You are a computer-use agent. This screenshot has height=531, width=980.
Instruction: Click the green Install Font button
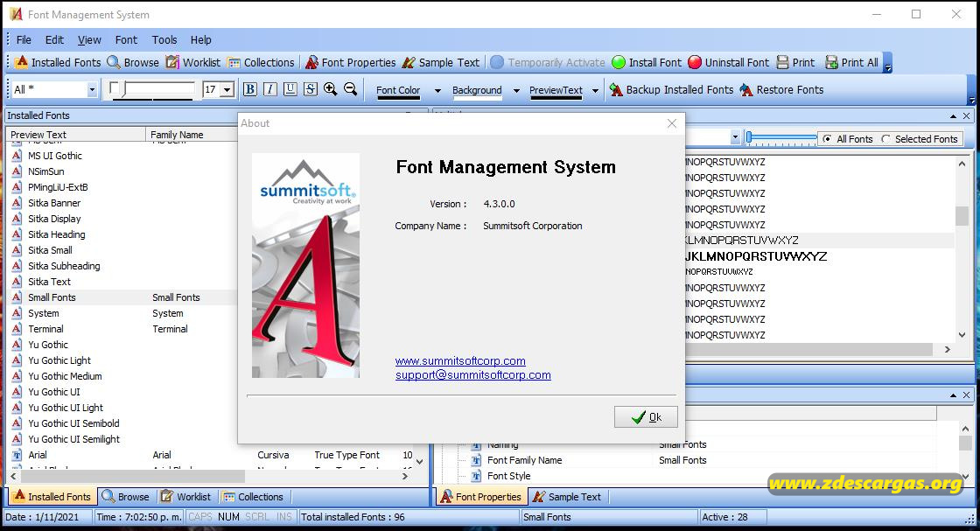(647, 62)
